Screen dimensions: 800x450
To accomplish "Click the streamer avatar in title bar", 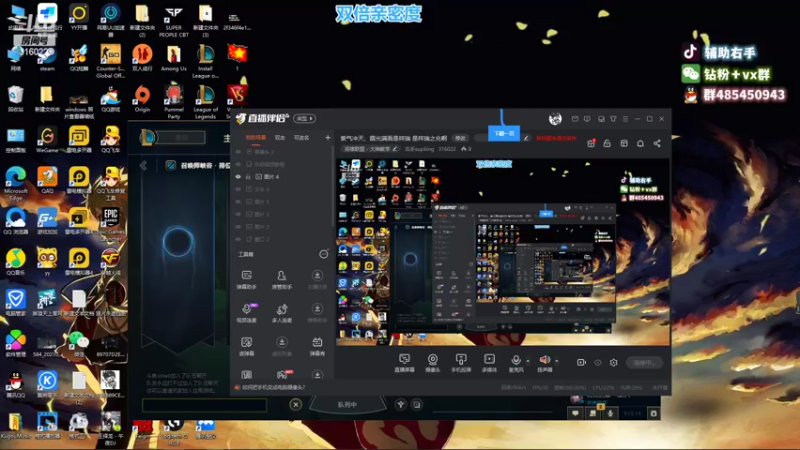I will pyautogui.click(x=555, y=119).
